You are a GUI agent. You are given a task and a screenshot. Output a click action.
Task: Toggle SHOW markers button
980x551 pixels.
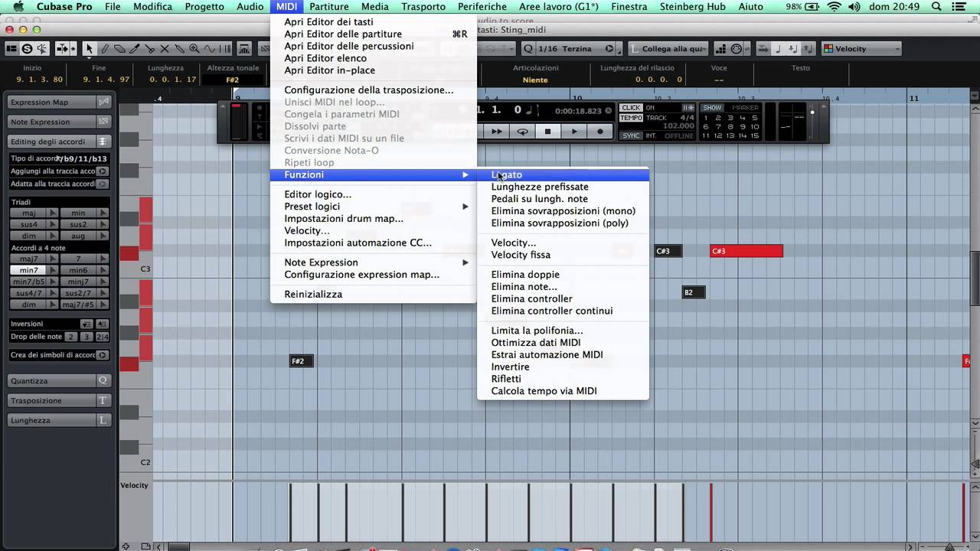coord(712,108)
